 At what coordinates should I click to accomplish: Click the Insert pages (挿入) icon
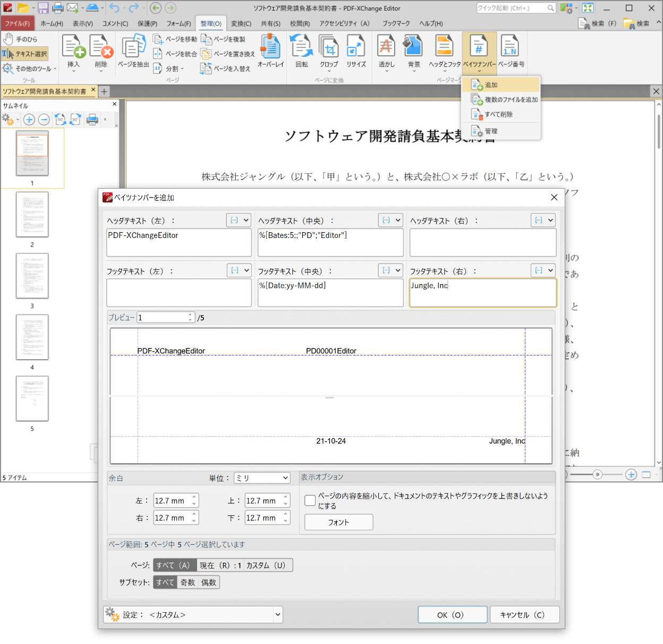73,48
